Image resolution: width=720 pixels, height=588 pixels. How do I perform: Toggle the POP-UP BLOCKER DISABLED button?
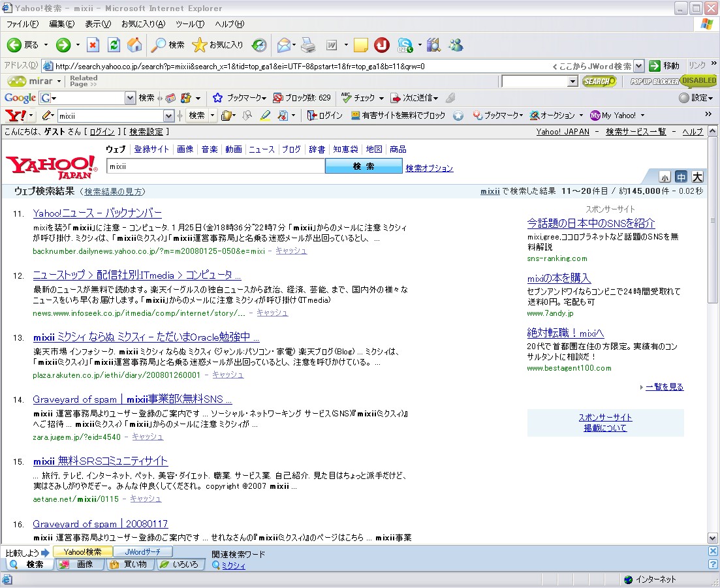(673, 81)
